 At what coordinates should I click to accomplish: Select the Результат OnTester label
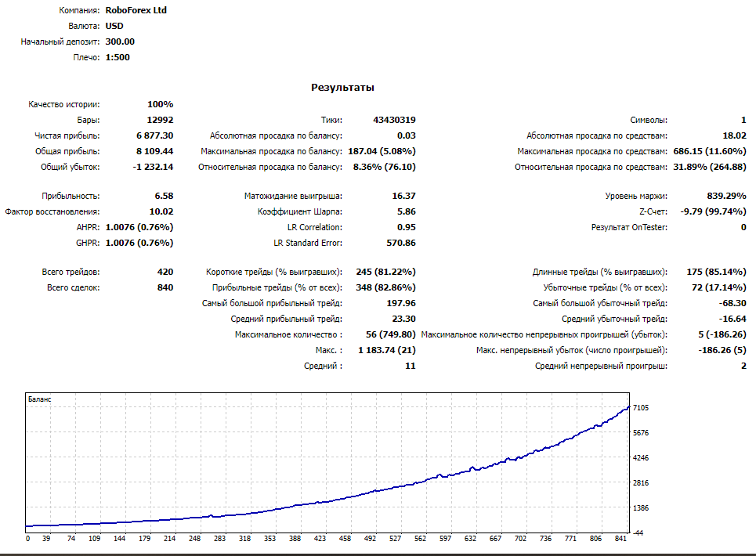coord(629,227)
